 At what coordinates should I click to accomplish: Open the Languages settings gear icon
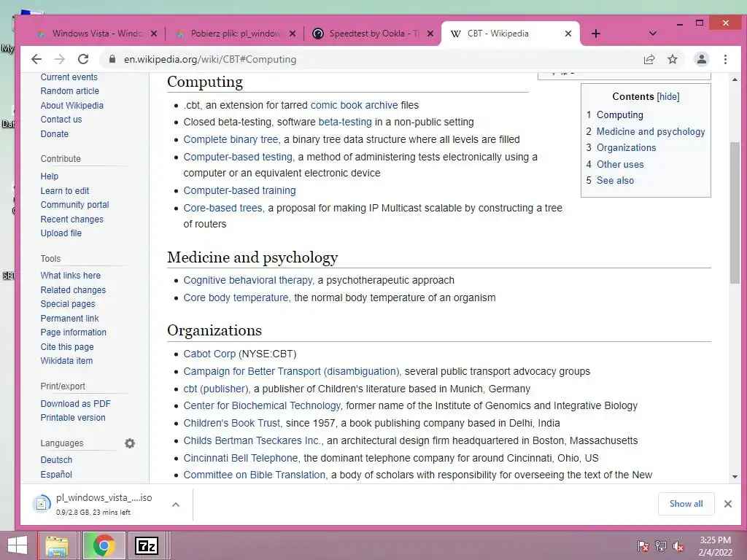pos(130,443)
